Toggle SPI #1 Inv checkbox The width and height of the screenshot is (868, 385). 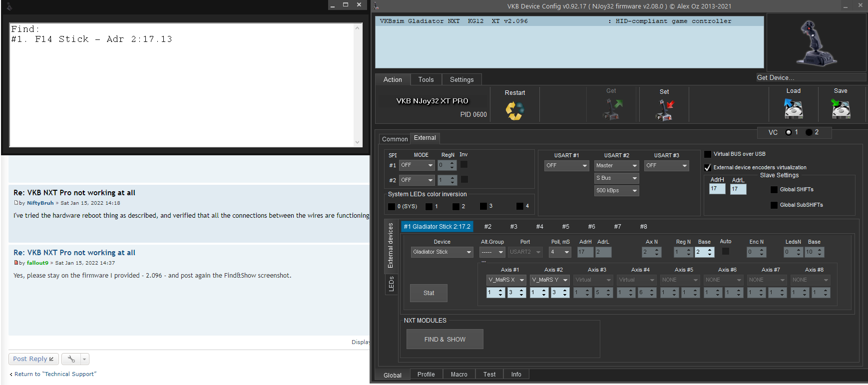point(464,164)
